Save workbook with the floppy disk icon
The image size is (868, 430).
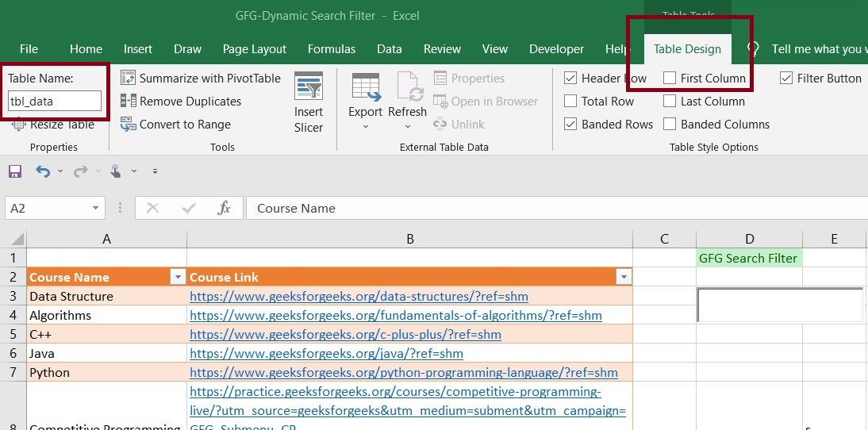(15, 171)
